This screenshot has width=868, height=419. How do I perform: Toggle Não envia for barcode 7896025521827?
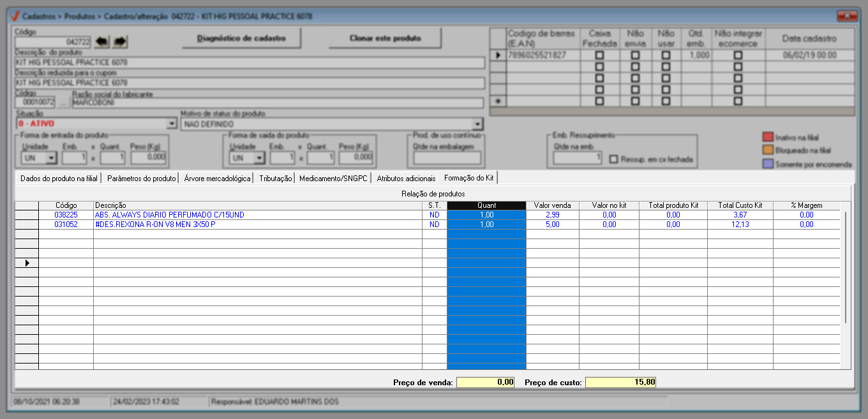pyautogui.click(x=635, y=55)
